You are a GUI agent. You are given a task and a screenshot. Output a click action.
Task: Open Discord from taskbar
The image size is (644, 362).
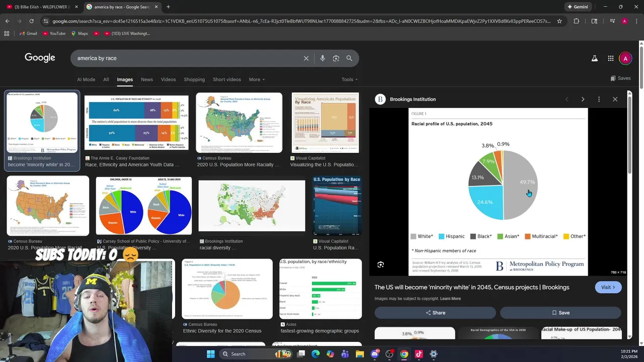(374, 354)
